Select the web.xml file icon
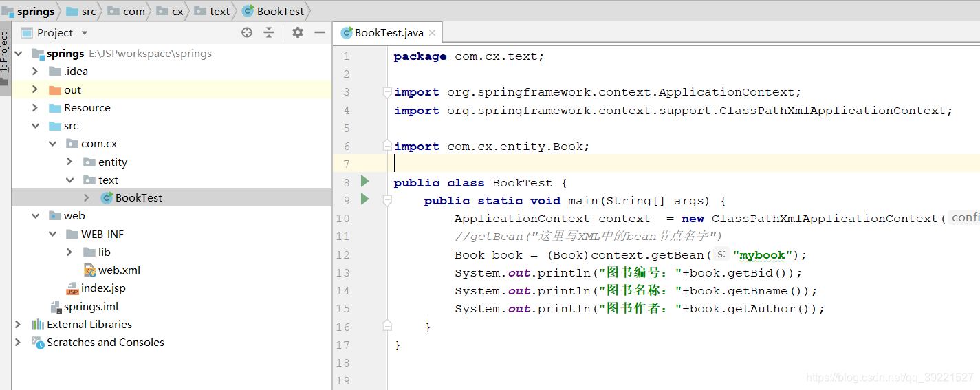 click(x=89, y=270)
